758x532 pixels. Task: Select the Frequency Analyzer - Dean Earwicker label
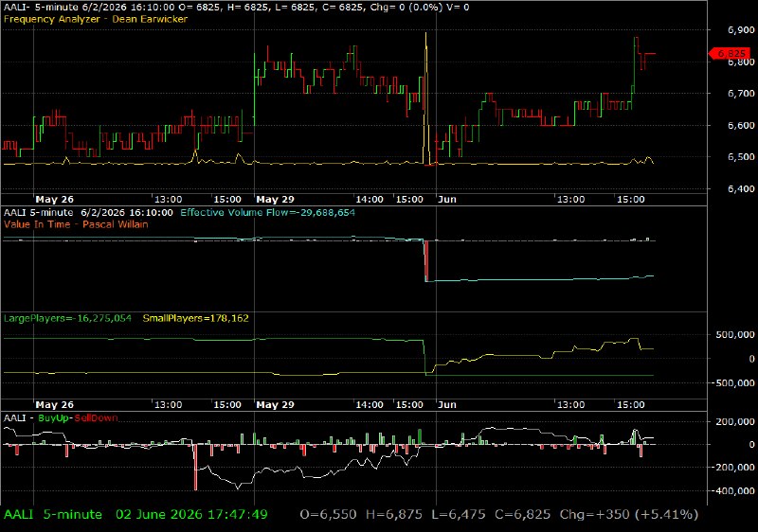(96, 19)
